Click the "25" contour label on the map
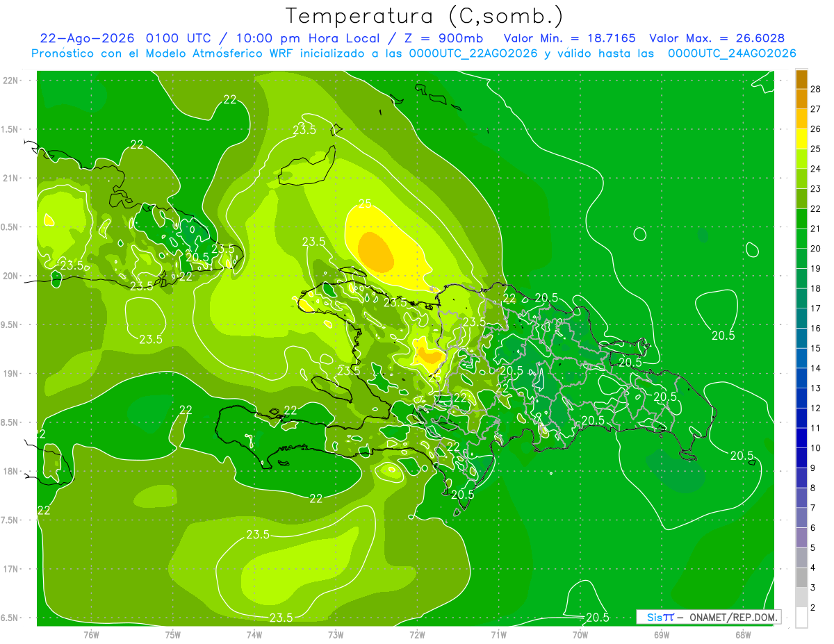This screenshot has width=834, height=644. coord(365,204)
